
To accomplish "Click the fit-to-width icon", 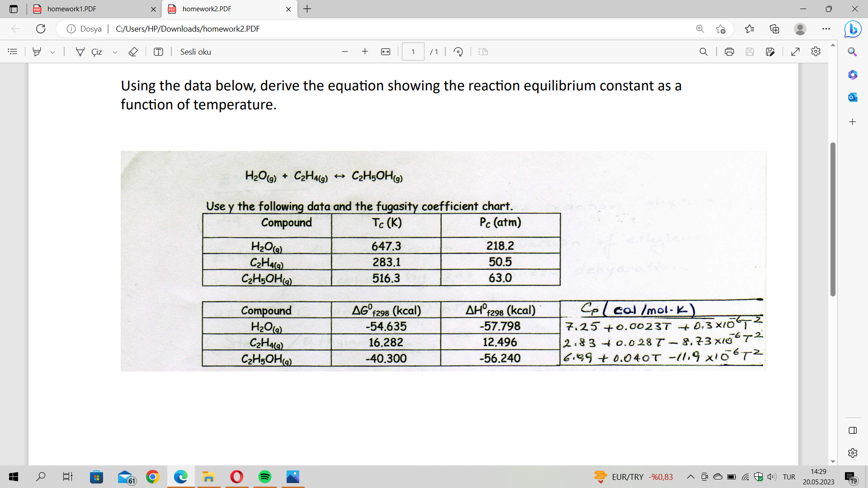I will [x=385, y=52].
